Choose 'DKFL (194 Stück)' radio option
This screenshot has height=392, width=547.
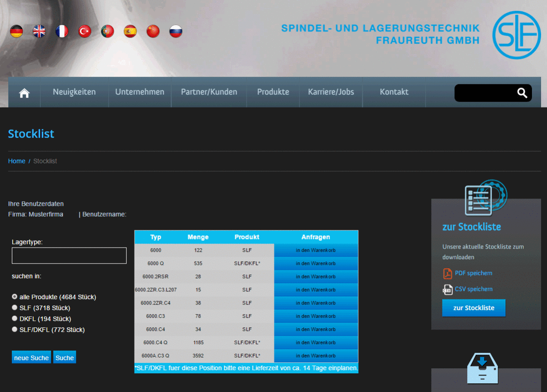15,319
